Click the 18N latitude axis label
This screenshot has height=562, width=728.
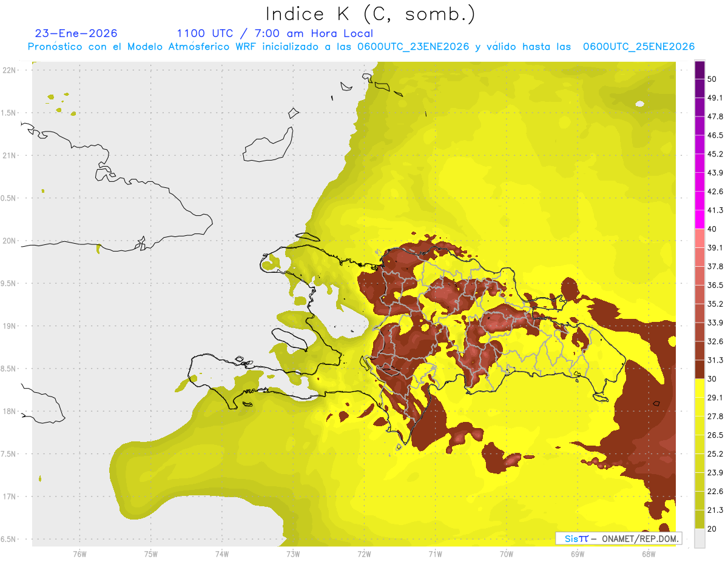tap(10, 411)
